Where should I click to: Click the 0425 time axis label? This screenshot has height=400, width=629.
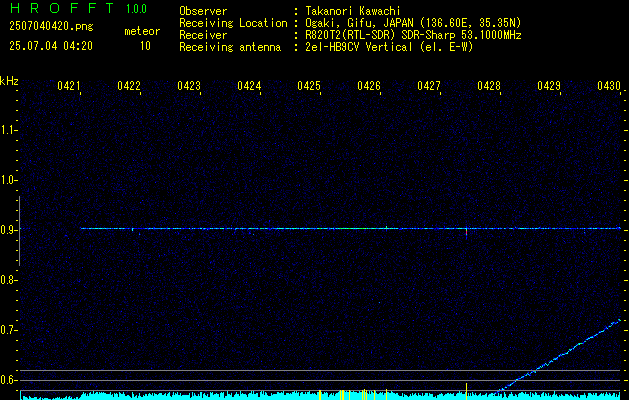309,86
